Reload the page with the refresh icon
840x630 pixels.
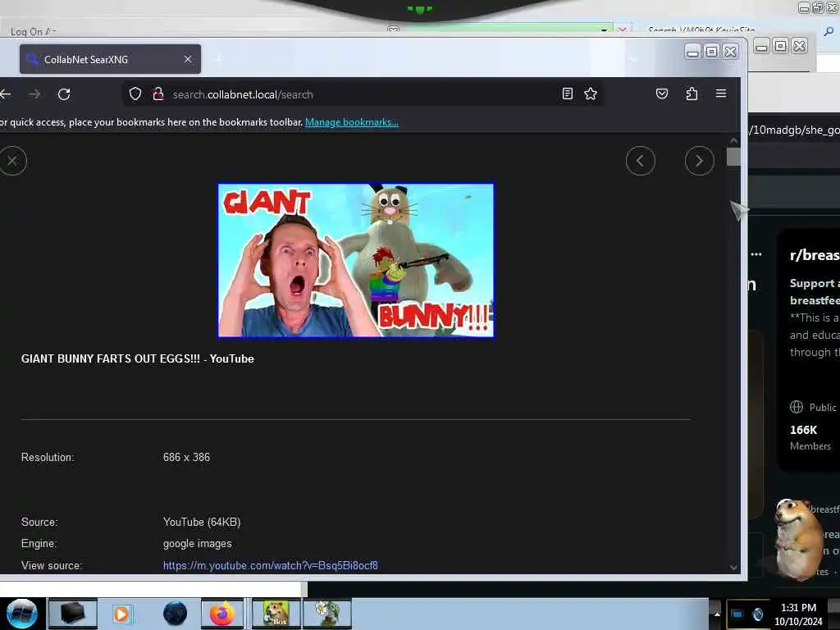point(64,94)
